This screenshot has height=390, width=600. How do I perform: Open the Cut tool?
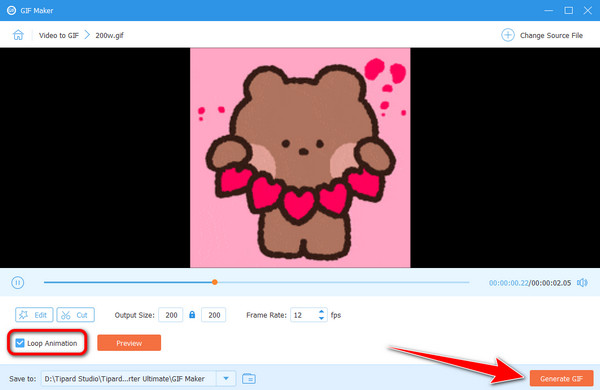[75, 315]
